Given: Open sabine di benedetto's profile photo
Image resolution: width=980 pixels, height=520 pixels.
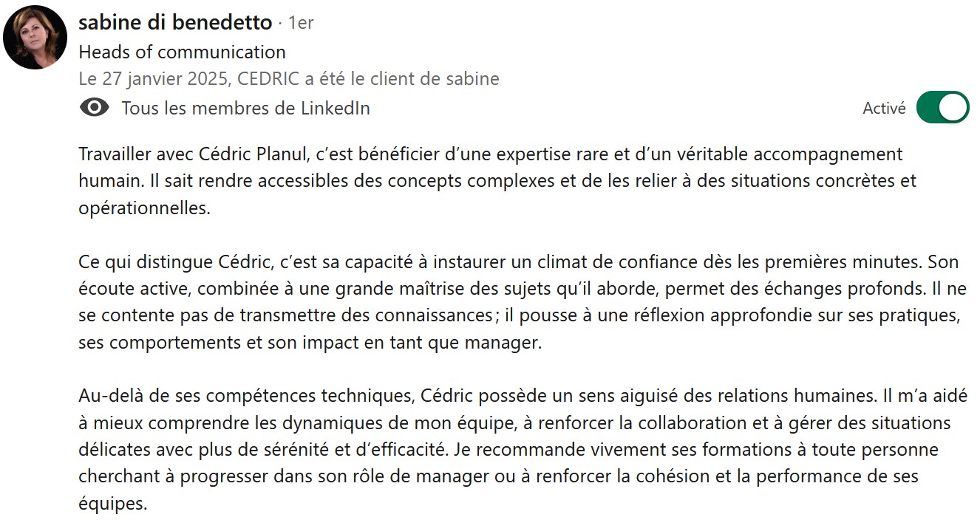Looking at the screenshot, I should [35, 37].
